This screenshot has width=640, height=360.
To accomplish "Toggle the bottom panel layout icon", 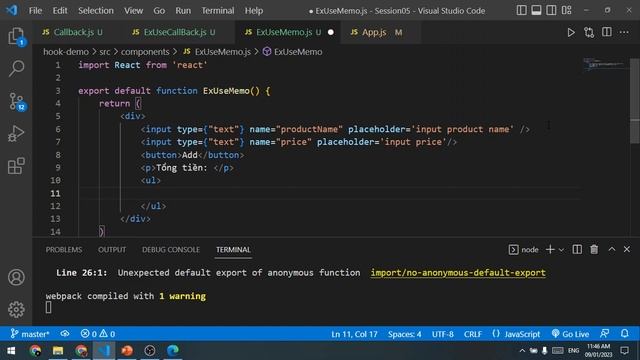I will point(536,10).
